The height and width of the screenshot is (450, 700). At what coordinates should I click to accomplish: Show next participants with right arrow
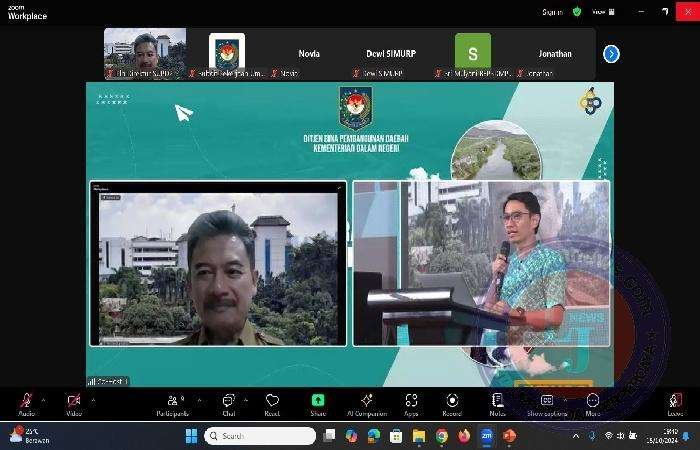pos(611,54)
